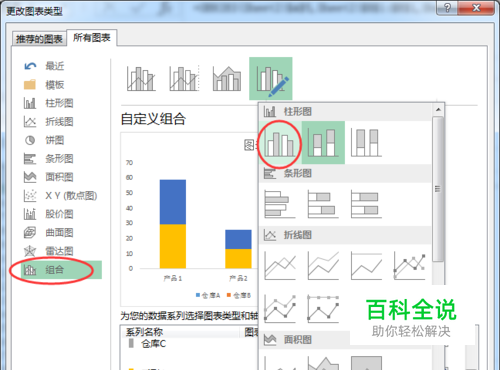Click the 折线图 gallery section header
Image resolution: width=500 pixels, height=370 pixels.
click(x=345, y=235)
